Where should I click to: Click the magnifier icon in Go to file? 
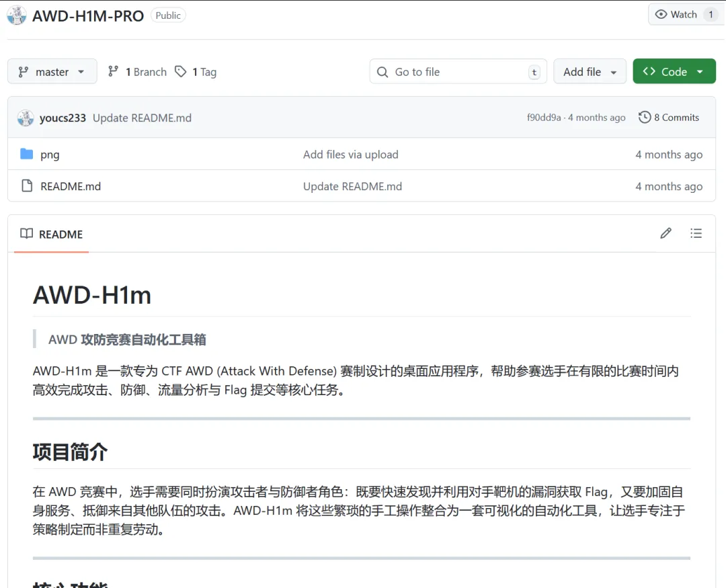click(x=382, y=72)
